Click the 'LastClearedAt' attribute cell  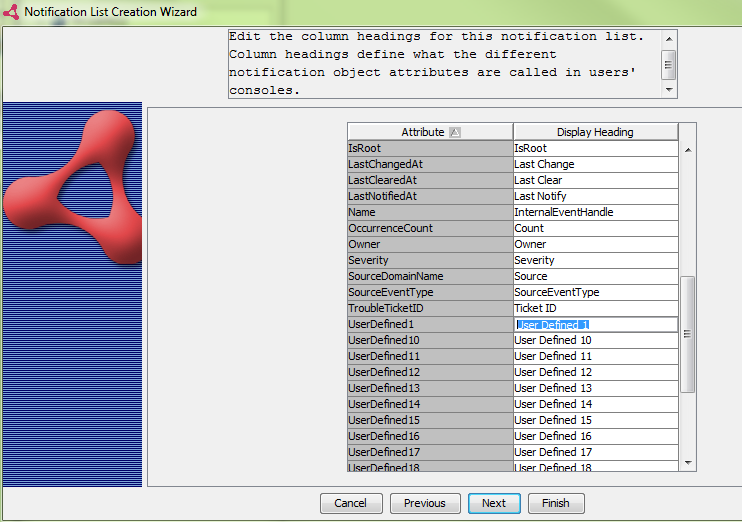point(430,180)
